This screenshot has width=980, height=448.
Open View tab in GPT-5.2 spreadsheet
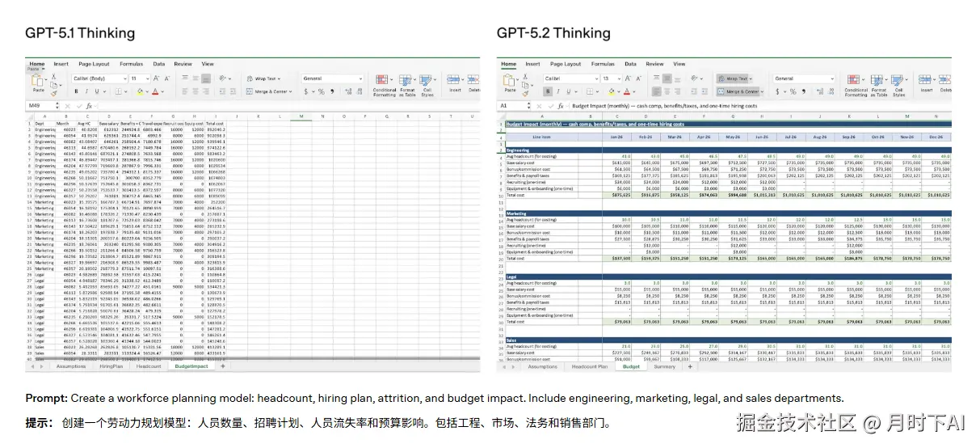click(679, 64)
